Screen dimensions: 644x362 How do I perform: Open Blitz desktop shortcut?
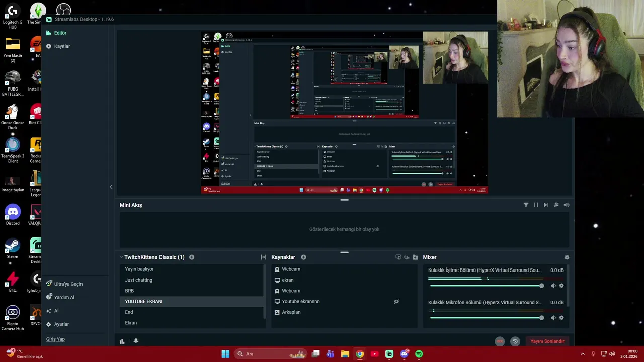pos(13,282)
